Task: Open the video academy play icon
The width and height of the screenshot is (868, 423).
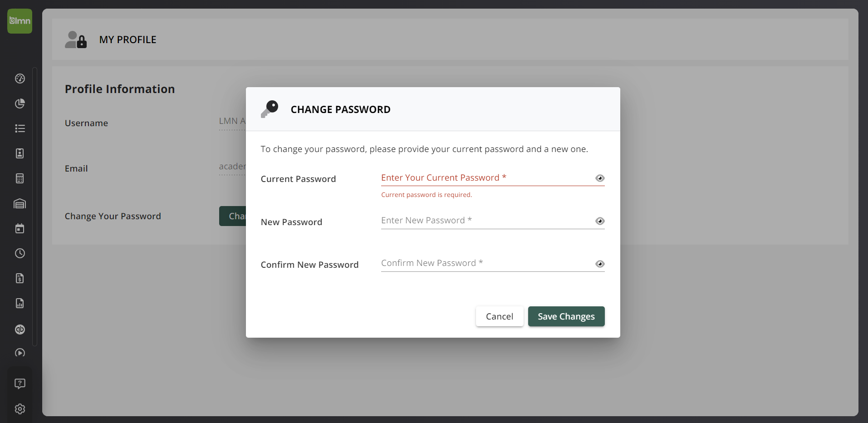Action: click(20, 353)
